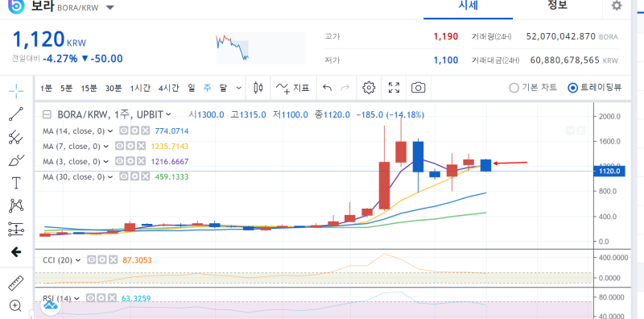Remove the MA 7 indicator
Screen dimensions: 644x319
pos(141,147)
